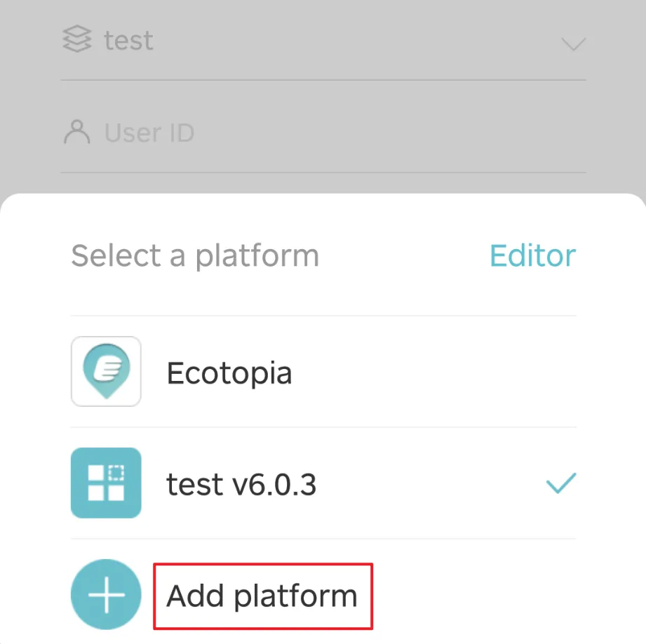Click the Select a platform heading
Screen dimensions: 646x644
point(195,255)
